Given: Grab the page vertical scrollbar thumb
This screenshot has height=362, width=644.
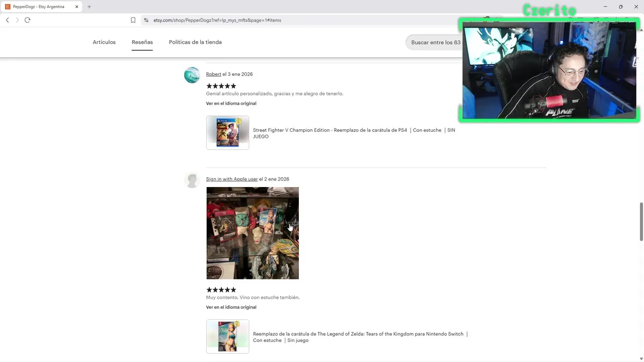Looking at the screenshot, I should [641, 222].
